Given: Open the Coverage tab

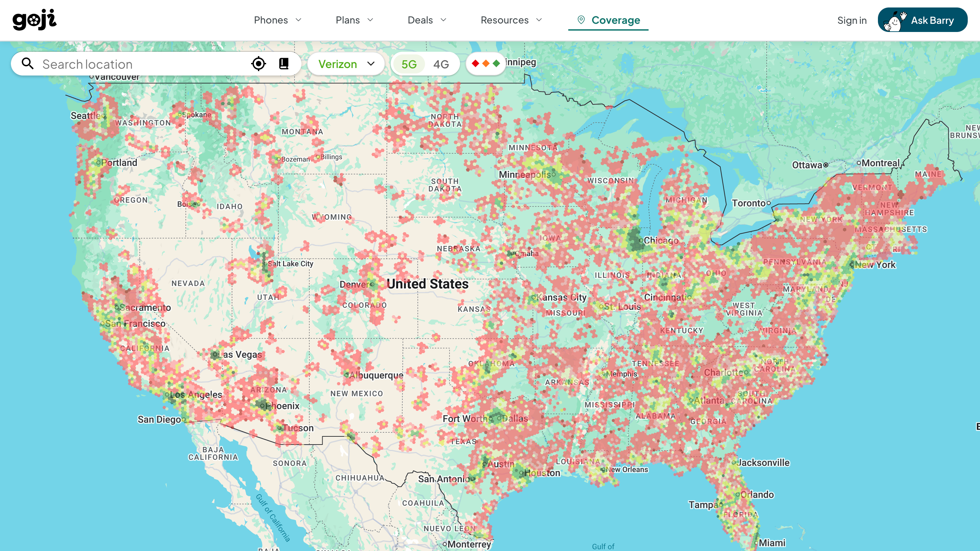Looking at the screenshot, I should pos(608,20).
